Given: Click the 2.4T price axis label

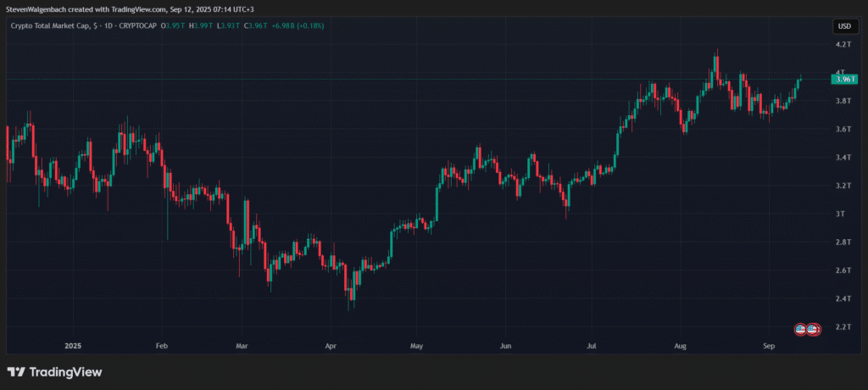Looking at the screenshot, I should point(843,298).
